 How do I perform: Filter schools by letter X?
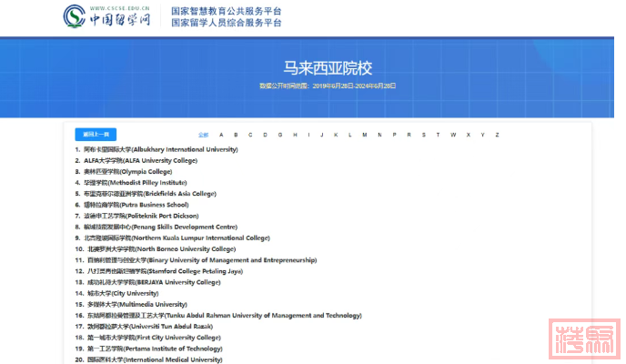tap(469, 135)
